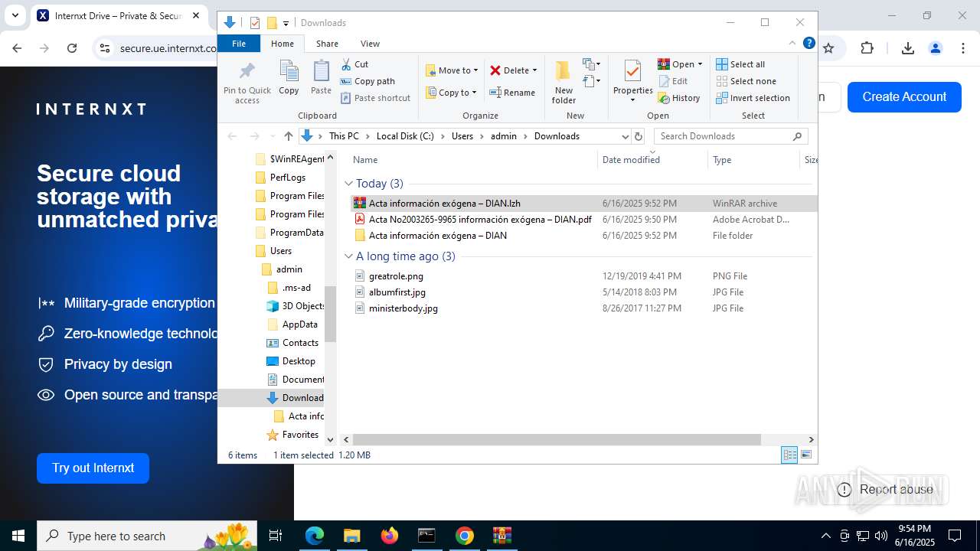Image resolution: width=980 pixels, height=551 pixels.
Task: Open the Open dropdown in ribbon
Action: pyautogui.click(x=680, y=64)
